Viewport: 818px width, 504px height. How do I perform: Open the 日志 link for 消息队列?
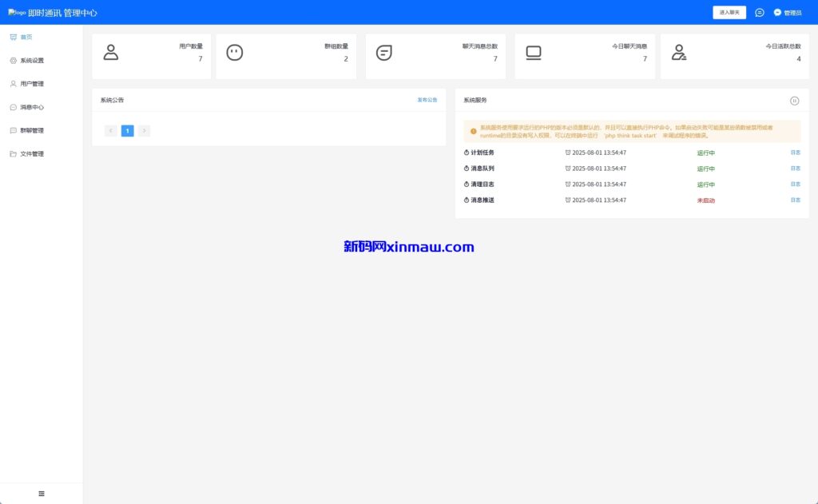point(795,169)
